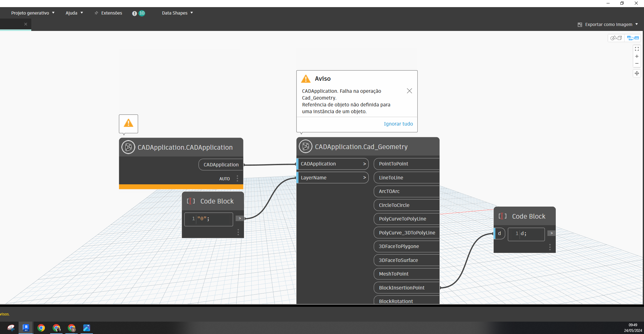Zoom in on the workspace

[x=637, y=56]
